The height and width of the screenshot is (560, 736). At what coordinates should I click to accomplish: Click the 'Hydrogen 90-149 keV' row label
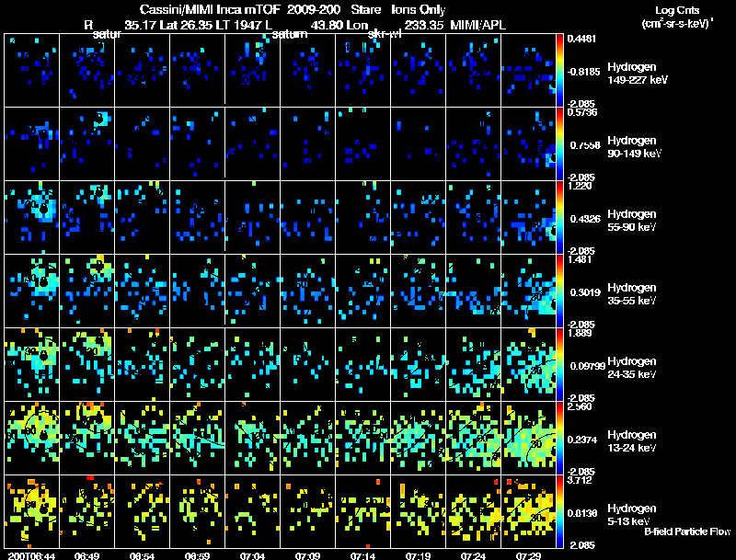tap(635, 147)
